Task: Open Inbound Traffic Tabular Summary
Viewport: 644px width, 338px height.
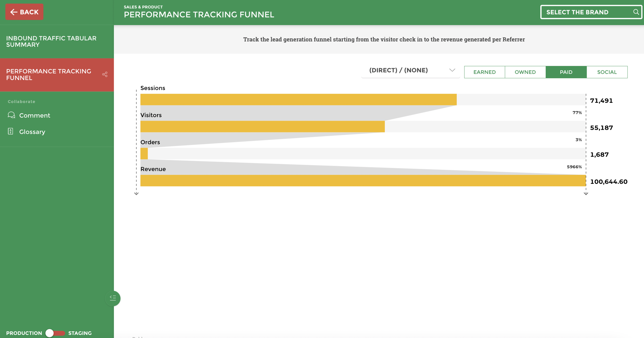Action: 51,42
